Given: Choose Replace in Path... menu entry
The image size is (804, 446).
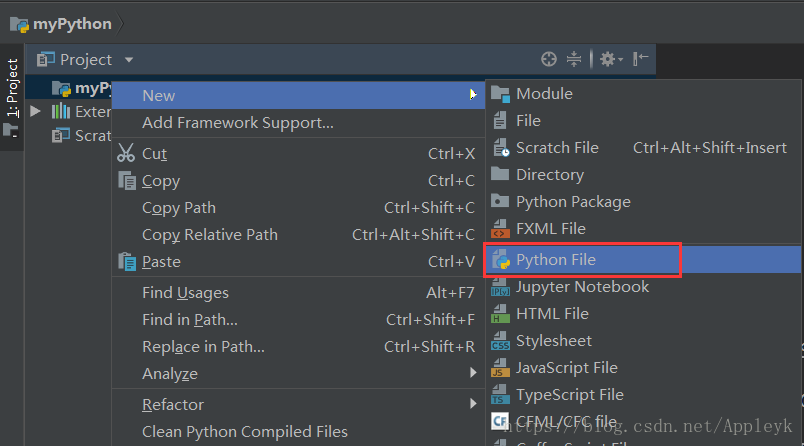Looking at the screenshot, I should click(298, 347).
